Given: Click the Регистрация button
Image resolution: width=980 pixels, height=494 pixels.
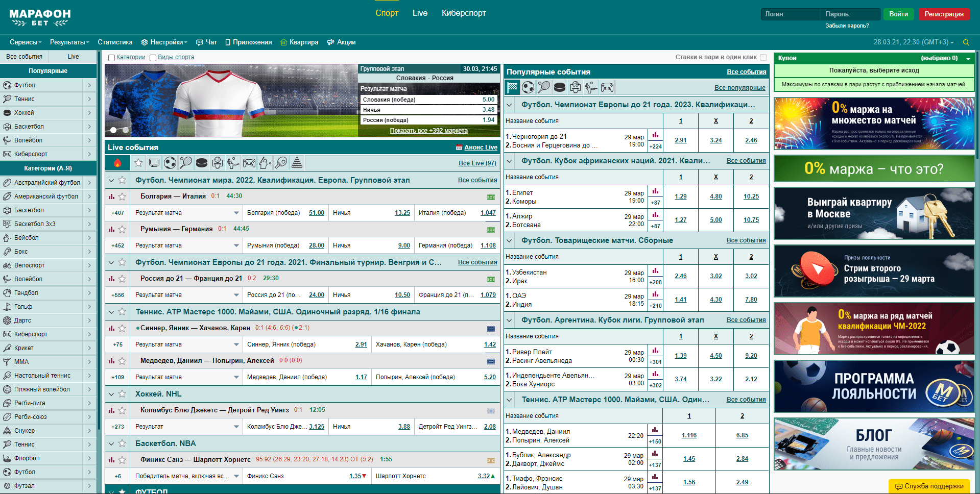Looking at the screenshot, I should tap(944, 14).
